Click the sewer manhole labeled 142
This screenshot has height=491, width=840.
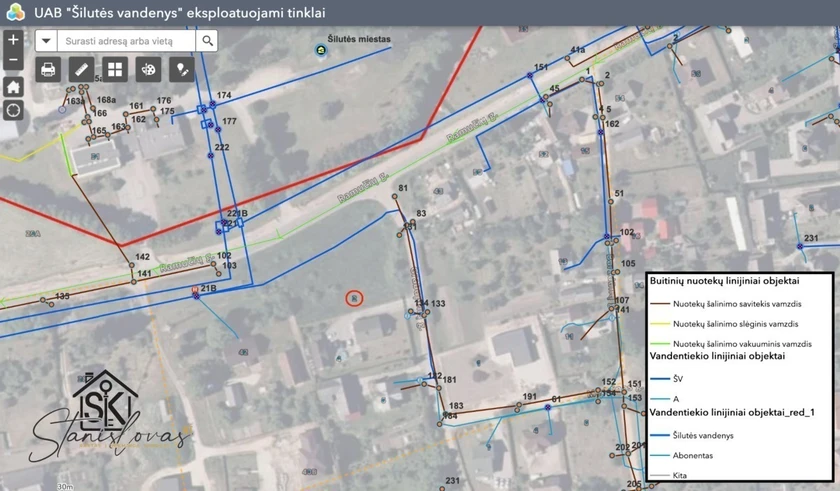[131, 265]
